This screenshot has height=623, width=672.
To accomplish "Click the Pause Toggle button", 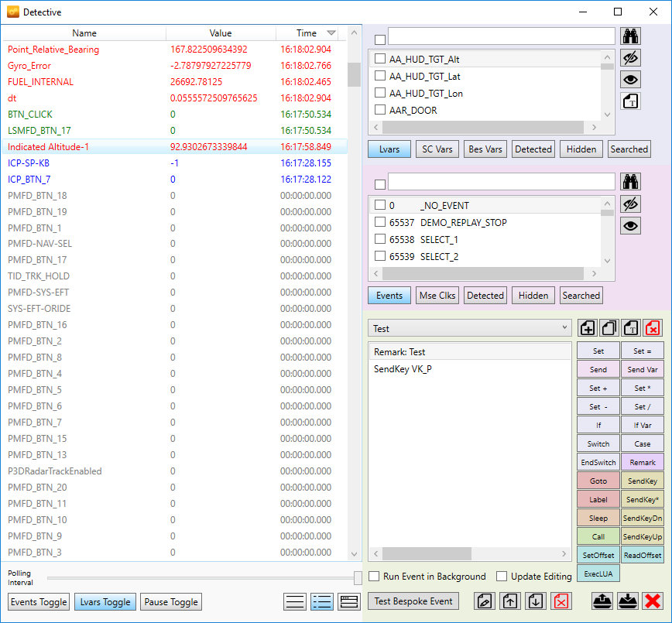I will coord(171,602).
